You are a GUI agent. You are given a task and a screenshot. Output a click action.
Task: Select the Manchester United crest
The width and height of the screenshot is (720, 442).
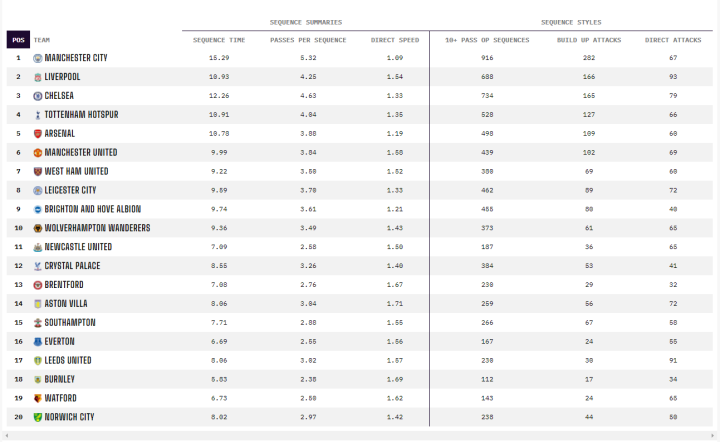pos(38,153)
